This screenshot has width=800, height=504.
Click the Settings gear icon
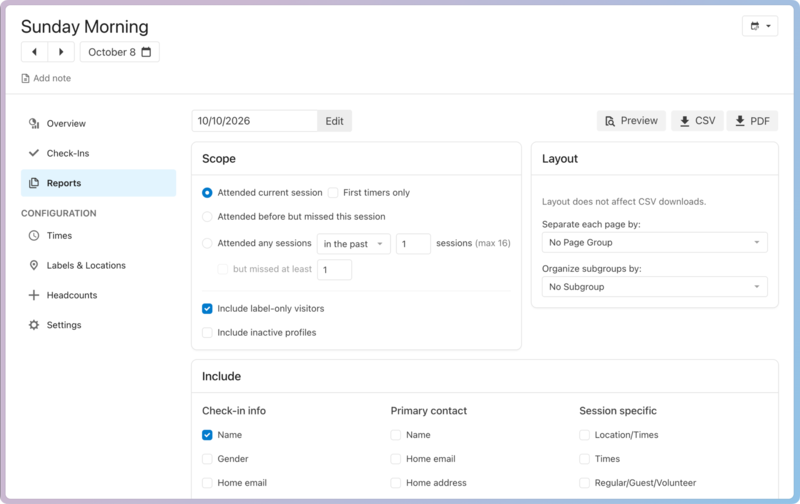pyautogui.click(x=34, y=325)
